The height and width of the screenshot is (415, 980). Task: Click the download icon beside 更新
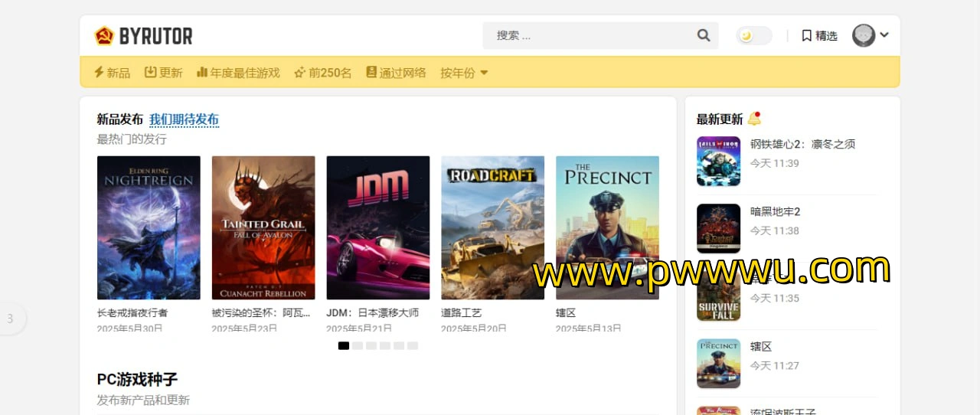click(x=151, y=72)
